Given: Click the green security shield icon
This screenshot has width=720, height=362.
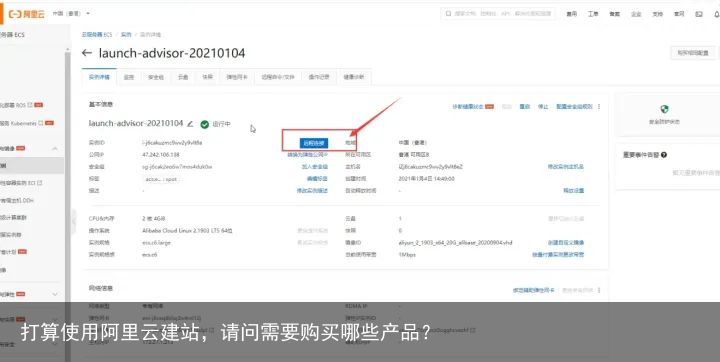Looking at the screenshot, I should coord(664,109).
